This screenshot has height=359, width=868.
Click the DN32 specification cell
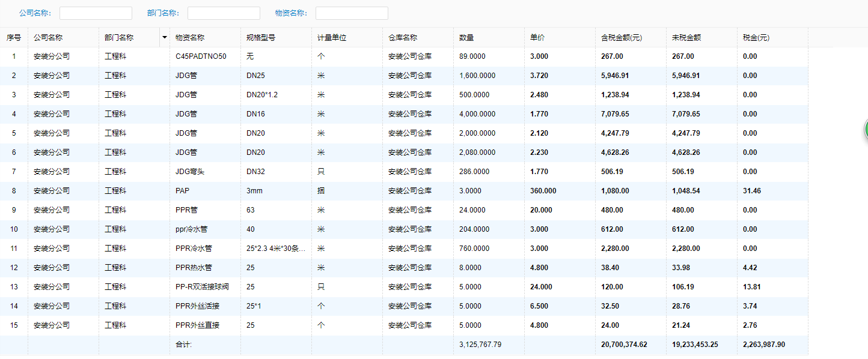[276, 172]
